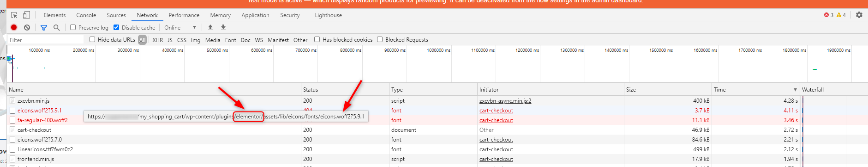
Task: Import HAR file upload arrow
Action: 210,28
